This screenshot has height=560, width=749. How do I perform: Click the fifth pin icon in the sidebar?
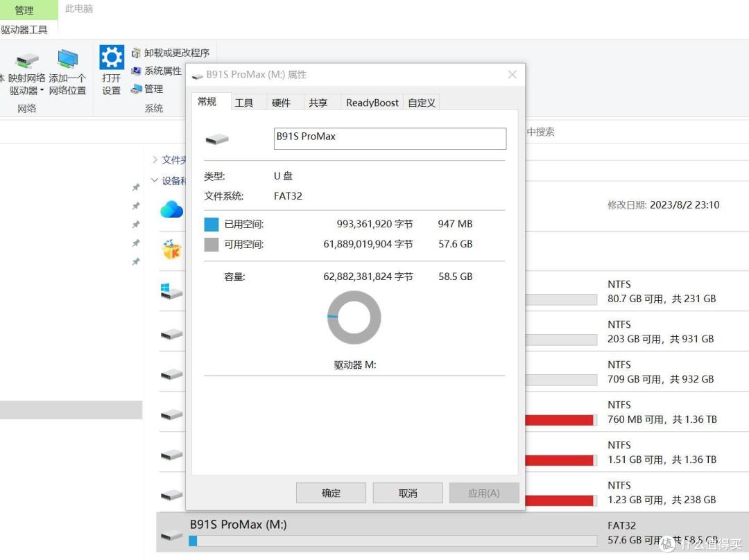(x=136, y=261)
